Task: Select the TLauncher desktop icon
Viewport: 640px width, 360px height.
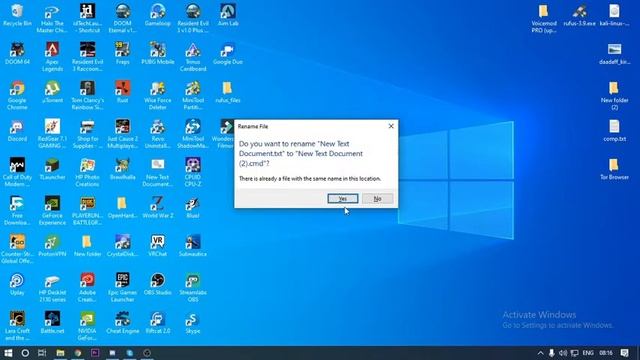Action: click(52, 169)
